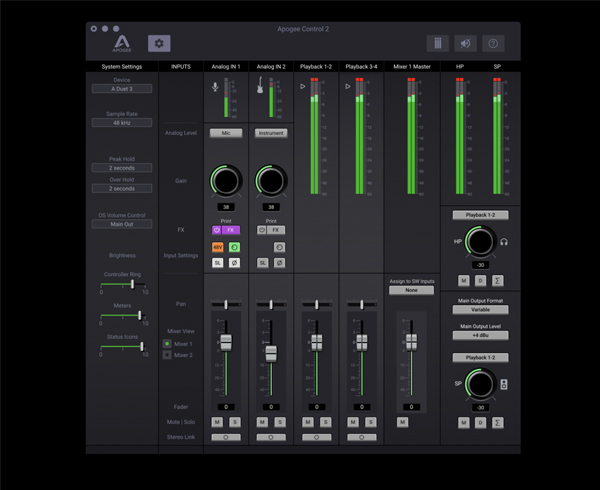Open Assign to SW Inputs None dropdown
This screenshot has width=600, height=490.
[411, 290]
